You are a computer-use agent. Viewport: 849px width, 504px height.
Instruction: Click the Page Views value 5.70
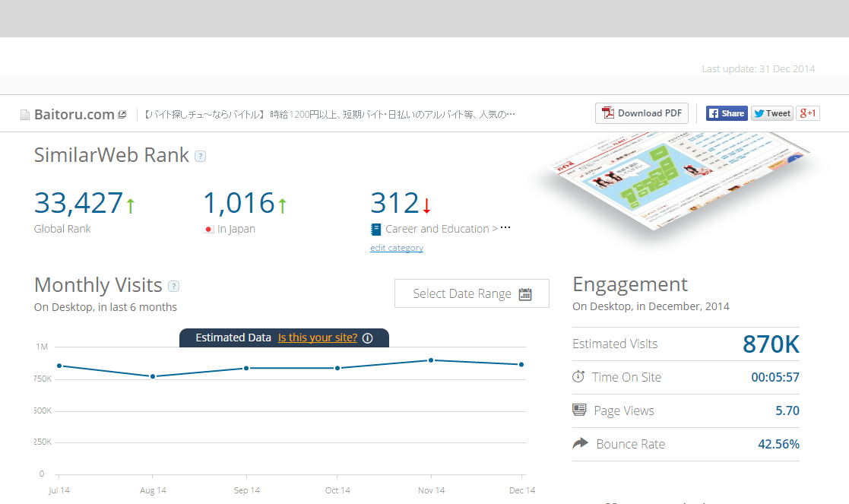787,411
